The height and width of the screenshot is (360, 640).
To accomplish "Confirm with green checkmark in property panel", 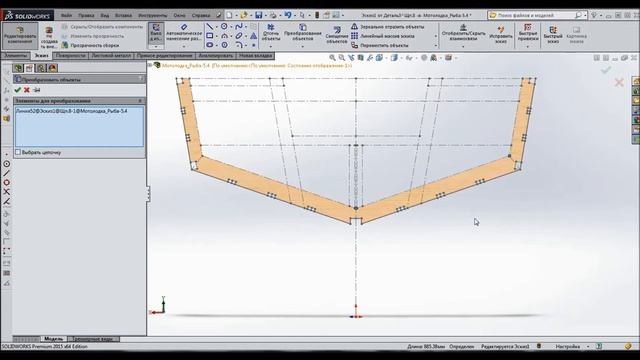I will click(18, 90).
